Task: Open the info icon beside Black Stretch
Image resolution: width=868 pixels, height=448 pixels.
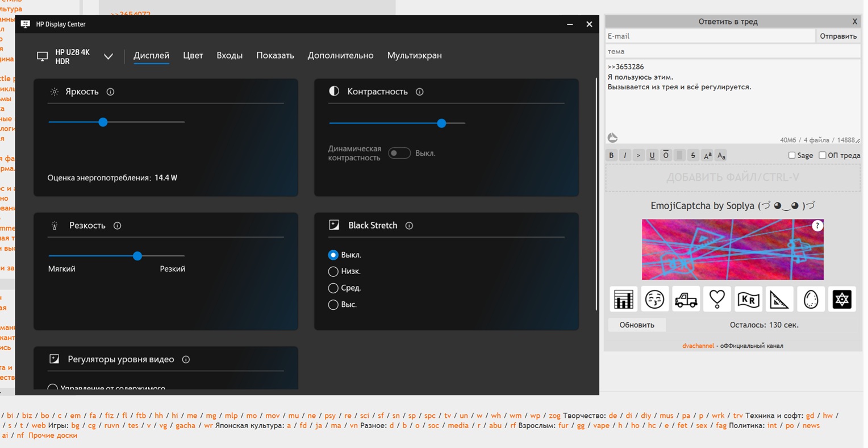Action: [409, 226]
